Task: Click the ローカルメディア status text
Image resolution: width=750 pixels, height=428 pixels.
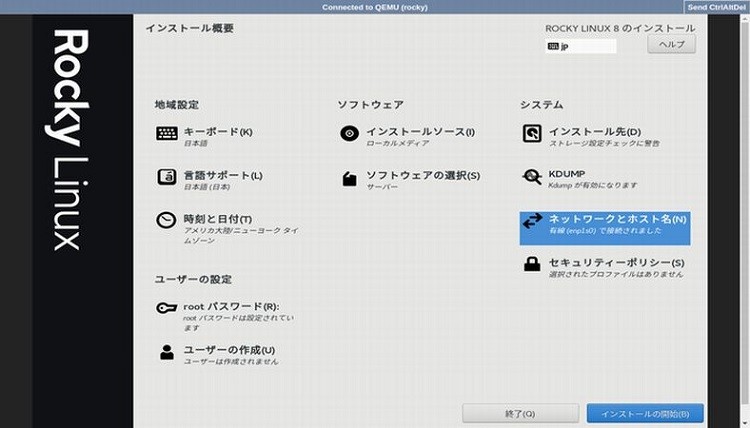Action: tap(397, 143)
